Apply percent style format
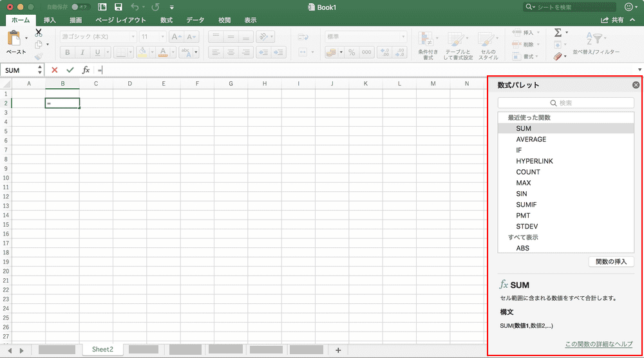 (x=352, y=52)
